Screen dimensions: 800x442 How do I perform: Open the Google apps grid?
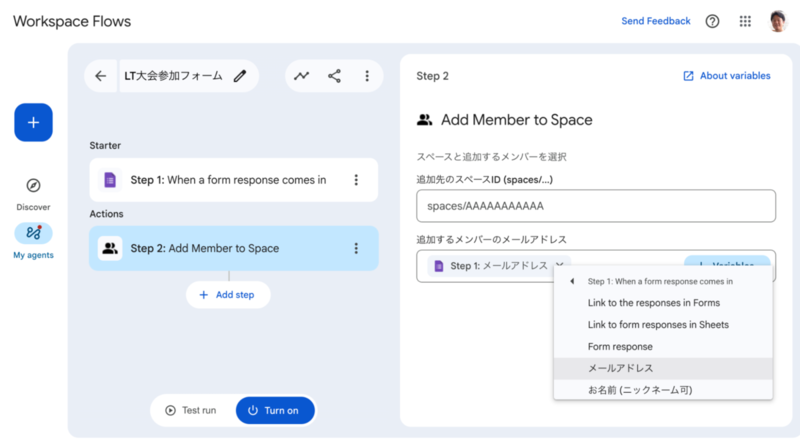click(745, 21)
